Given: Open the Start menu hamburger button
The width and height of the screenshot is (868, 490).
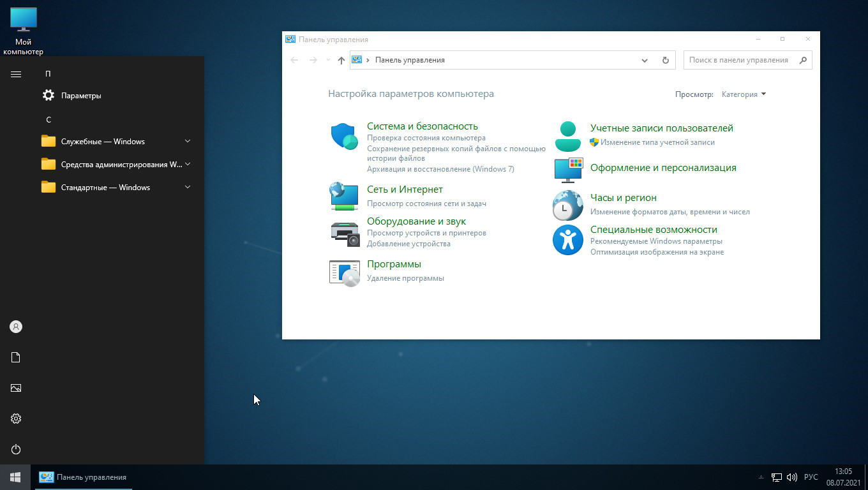Looking at the screenshot, I should [16, 74].
